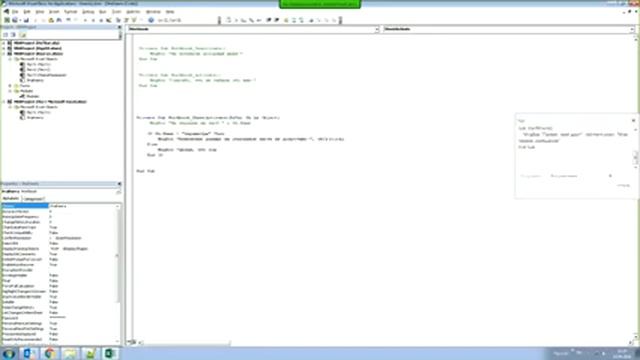This screenshot has width=640, height=360.
Task: Click the View Object icon in Project panel
Action: point(13,35)
